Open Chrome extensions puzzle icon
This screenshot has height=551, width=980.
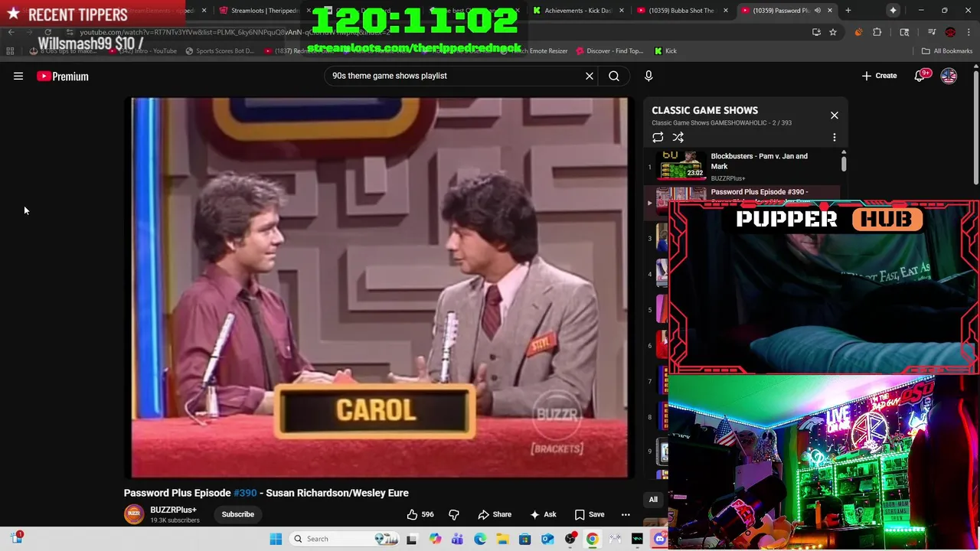click(x=877, y=32)
